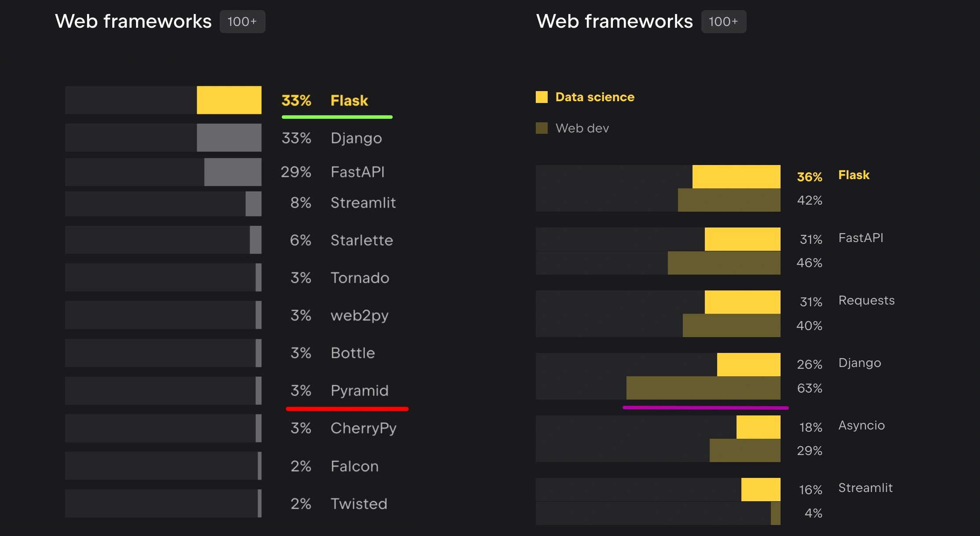980x536 pixels.
Task: Click the FastAPI label in left chart
Action: click(357, 172)
